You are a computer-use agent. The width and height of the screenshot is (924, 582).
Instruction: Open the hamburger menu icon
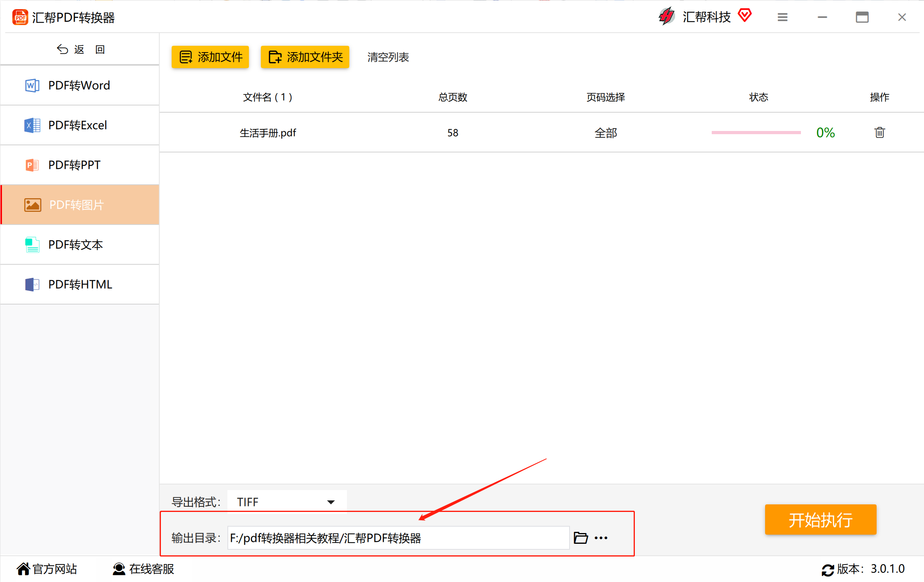782,17
